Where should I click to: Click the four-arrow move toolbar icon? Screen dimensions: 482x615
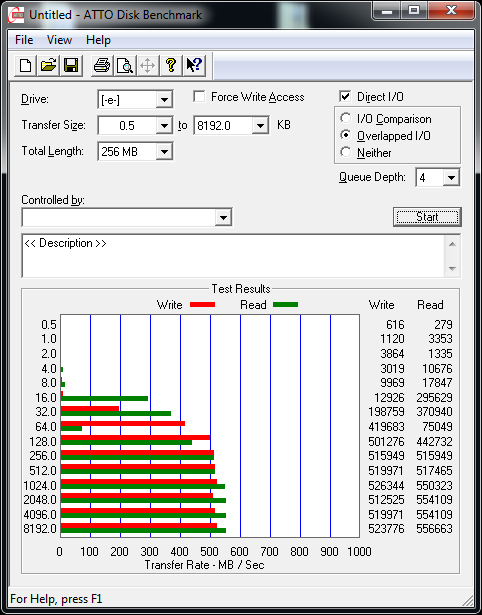147,65
